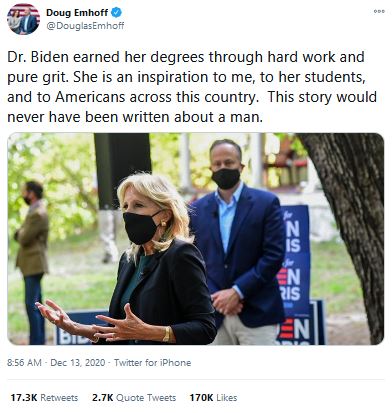Click the man in blue blazer in the photo
The image size is (392, 413).
[x=240, y=240]
